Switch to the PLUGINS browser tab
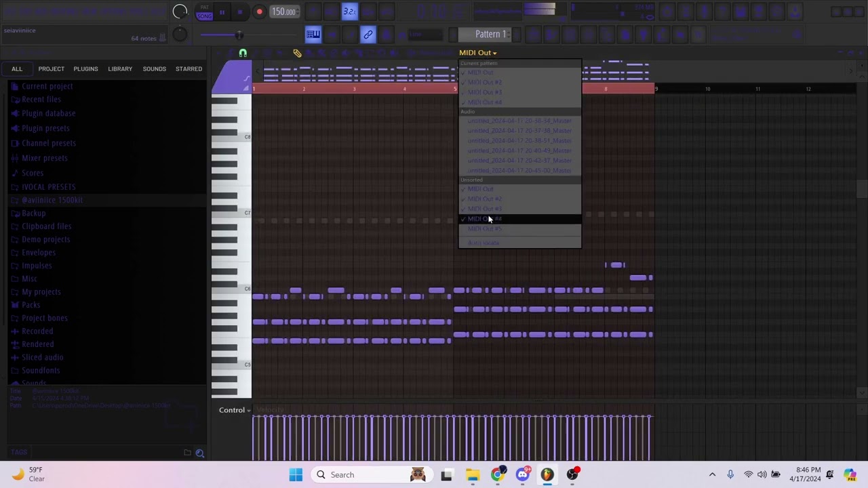Image resolution: width=868 pixels, height=488 pixels. tap(85, 68)
